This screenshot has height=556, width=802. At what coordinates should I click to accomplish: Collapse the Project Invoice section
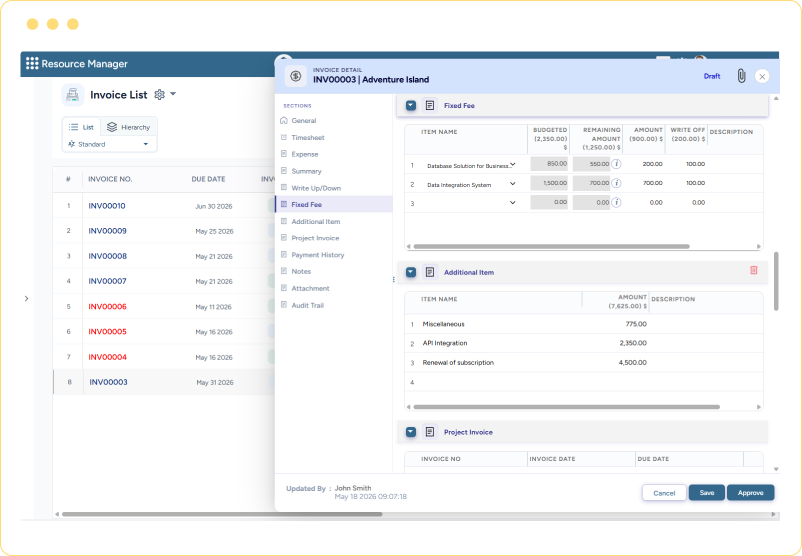click(x=411, y=432)
